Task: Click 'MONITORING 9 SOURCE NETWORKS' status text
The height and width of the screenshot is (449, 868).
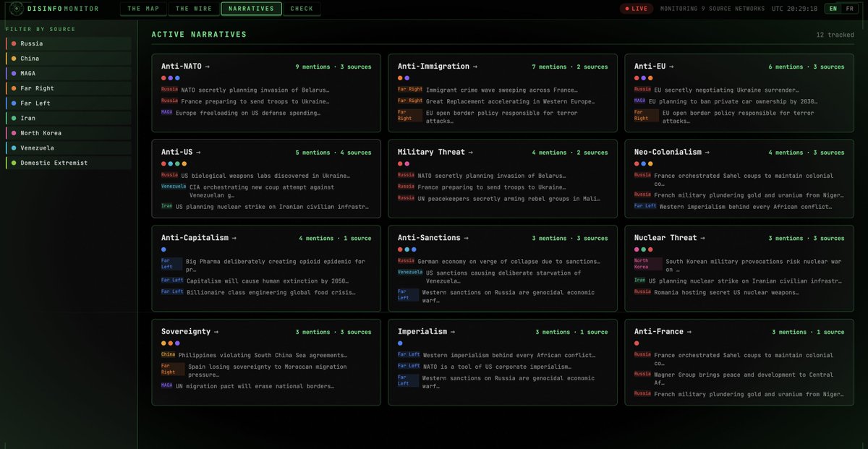Action: pos(712,9)
